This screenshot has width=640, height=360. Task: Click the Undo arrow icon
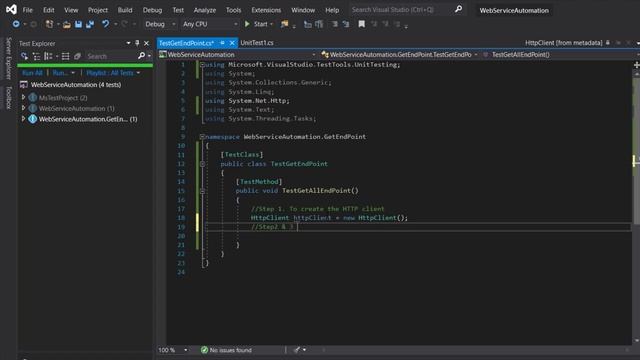105,24
